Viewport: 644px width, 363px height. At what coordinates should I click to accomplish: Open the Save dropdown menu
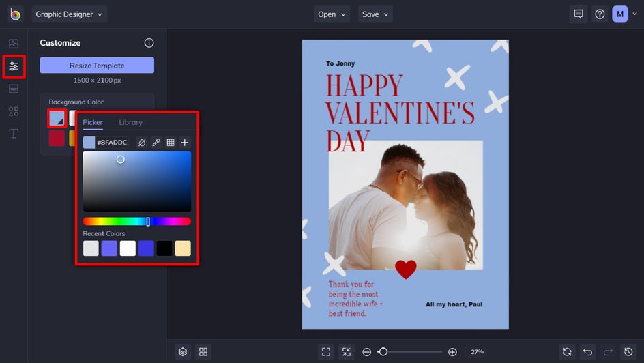click(x=375, y=14)
